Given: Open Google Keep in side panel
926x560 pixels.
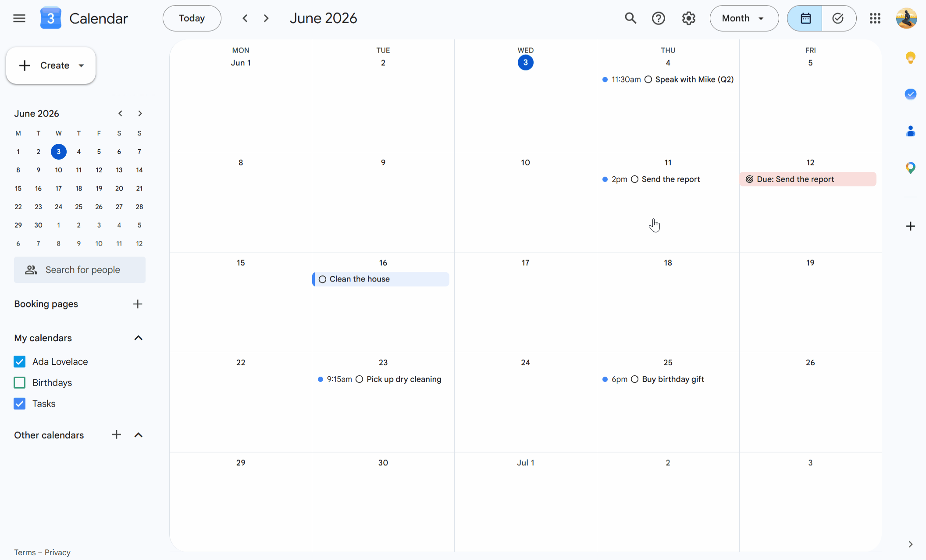Looking at the screenshot, I should point(911,57).
